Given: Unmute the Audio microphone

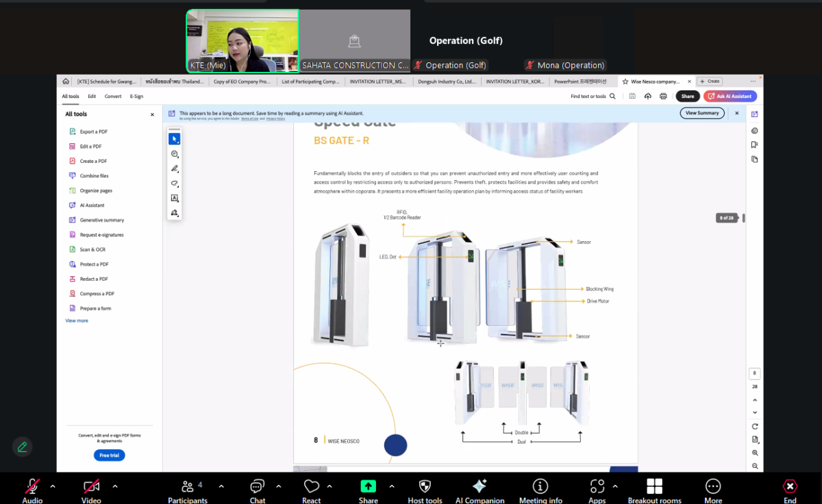Looking at the screenshot, I should point(32,487).
